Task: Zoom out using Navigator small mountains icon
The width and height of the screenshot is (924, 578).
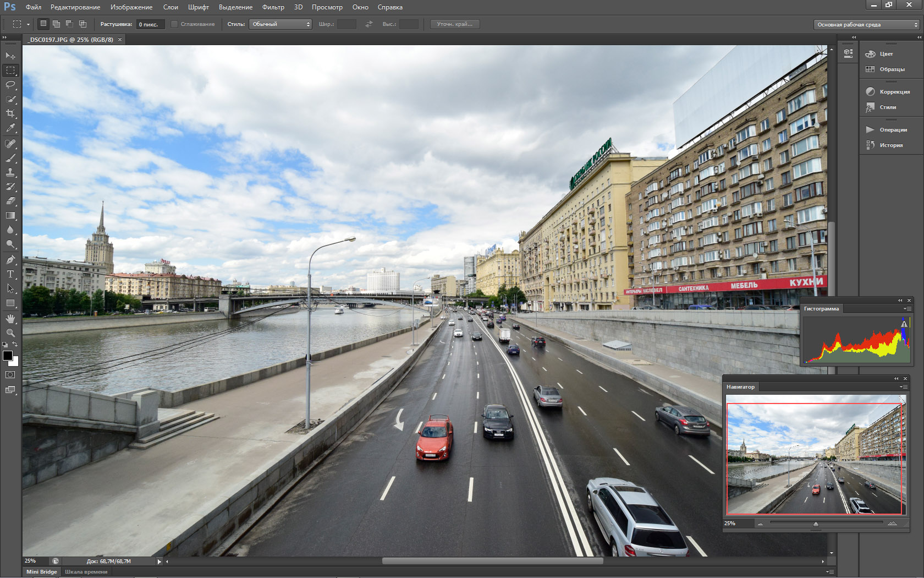Action: coord(761,524)
